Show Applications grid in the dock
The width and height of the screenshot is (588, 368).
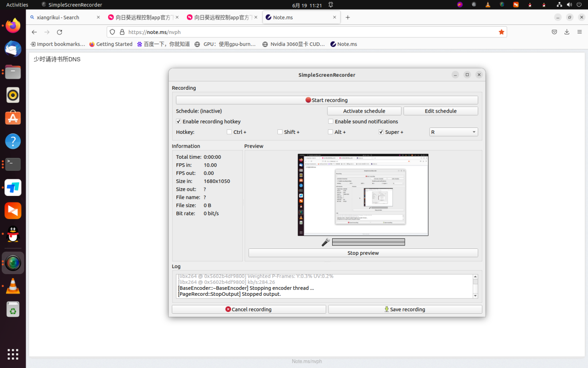(13, 354)
